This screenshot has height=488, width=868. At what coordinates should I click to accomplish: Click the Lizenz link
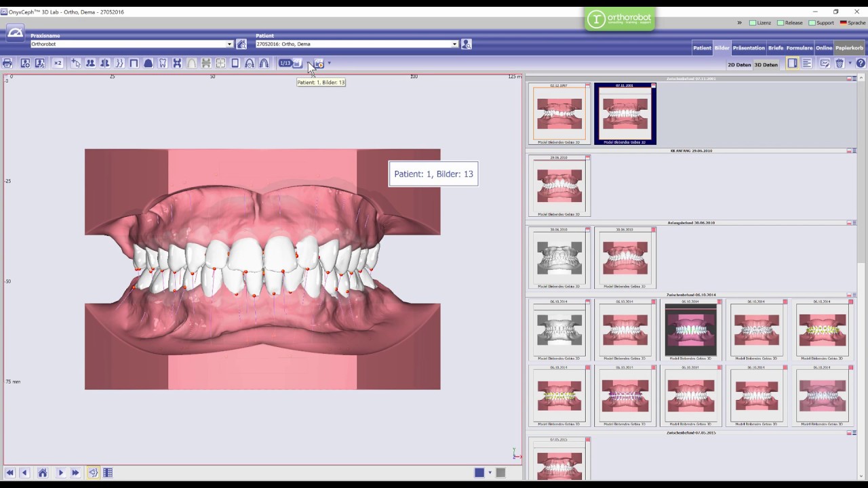click(x=760, y=22)
